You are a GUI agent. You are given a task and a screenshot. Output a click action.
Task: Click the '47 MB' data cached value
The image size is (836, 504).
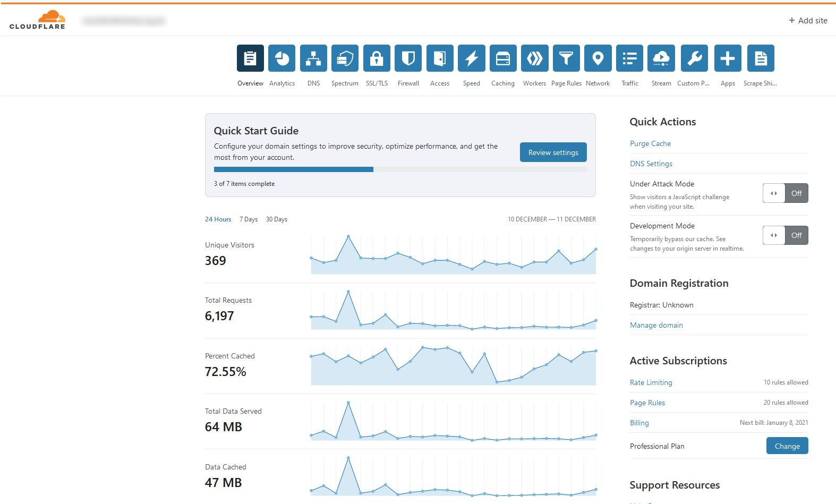[x=224, y=483]
